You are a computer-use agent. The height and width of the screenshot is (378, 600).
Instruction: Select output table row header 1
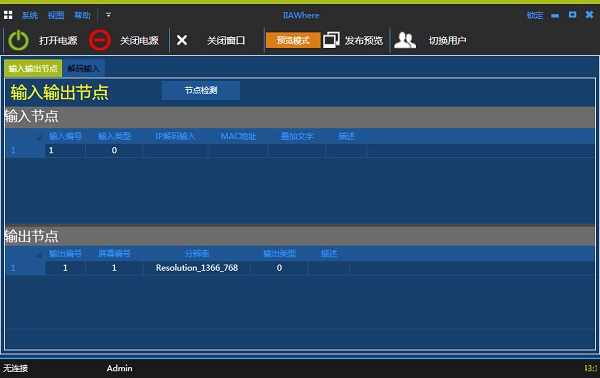click(25, 268)
